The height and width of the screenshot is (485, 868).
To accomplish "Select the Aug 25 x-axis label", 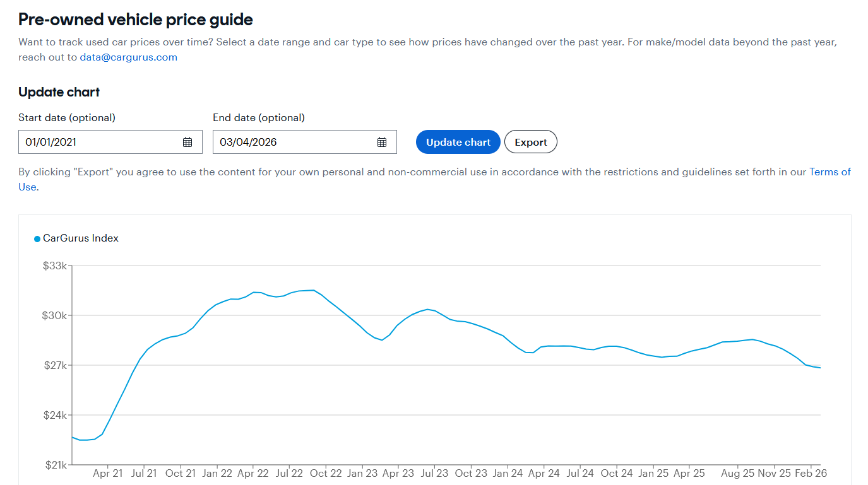I will click(x=737, y=473).
